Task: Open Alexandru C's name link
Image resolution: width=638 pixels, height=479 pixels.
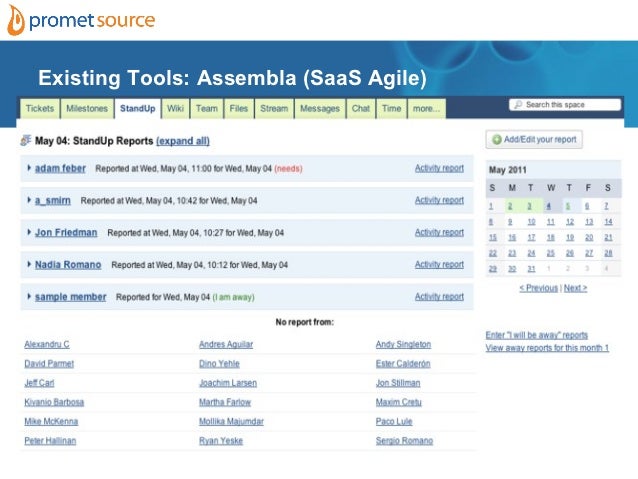Action: (47, 344)
